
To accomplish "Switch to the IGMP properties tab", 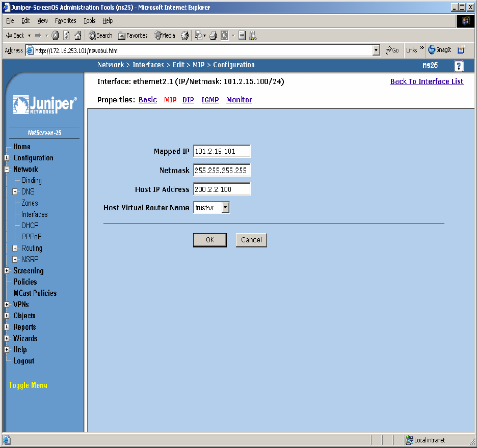I will (x=210, y=100).
